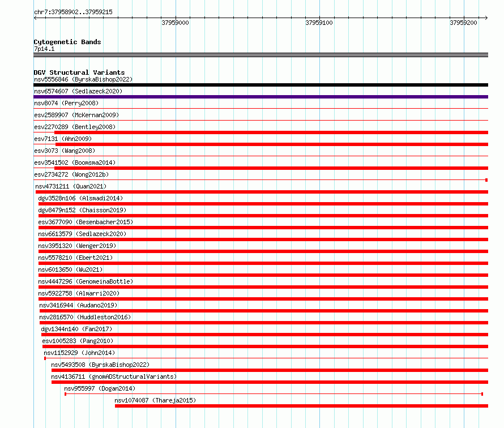Open variant esv2589907 (McKernan2009)
The height and width of the screenshot is (428, 504).
tap(76, 115)
